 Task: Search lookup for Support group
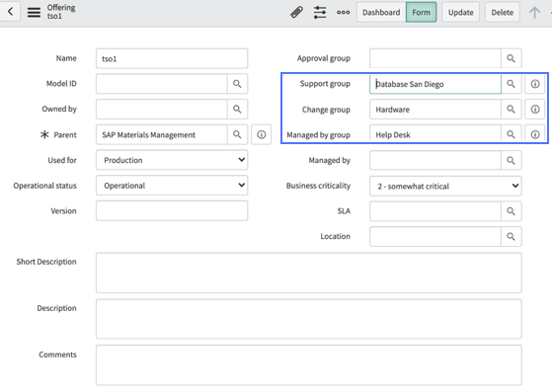coord(512,84)
